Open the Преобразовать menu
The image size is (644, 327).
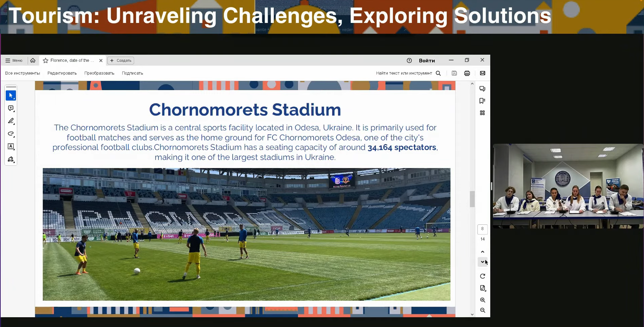click(99, 73)
